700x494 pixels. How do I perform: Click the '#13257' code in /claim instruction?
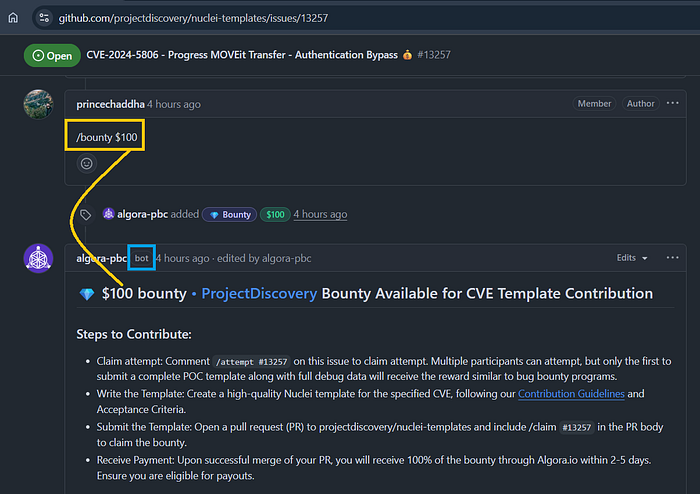pos(577,428)
